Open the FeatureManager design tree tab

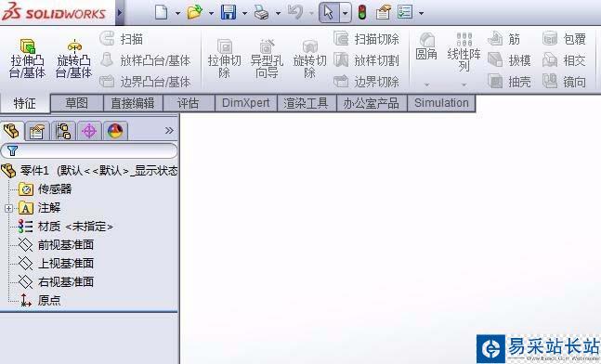pyautogui.click(x=12, y=131)
